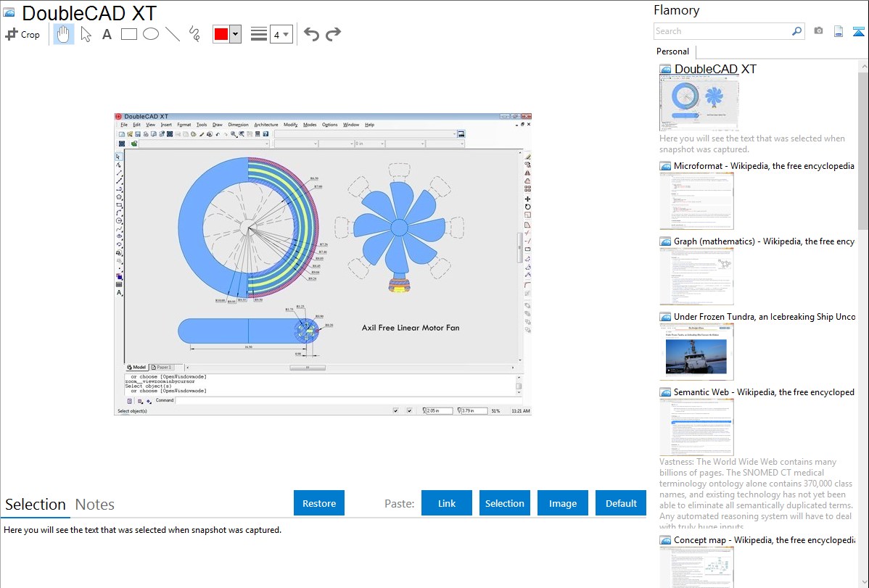
Task: Pick the ellipse shape tool
Action: pyautogui.click(x=151, y=34)
